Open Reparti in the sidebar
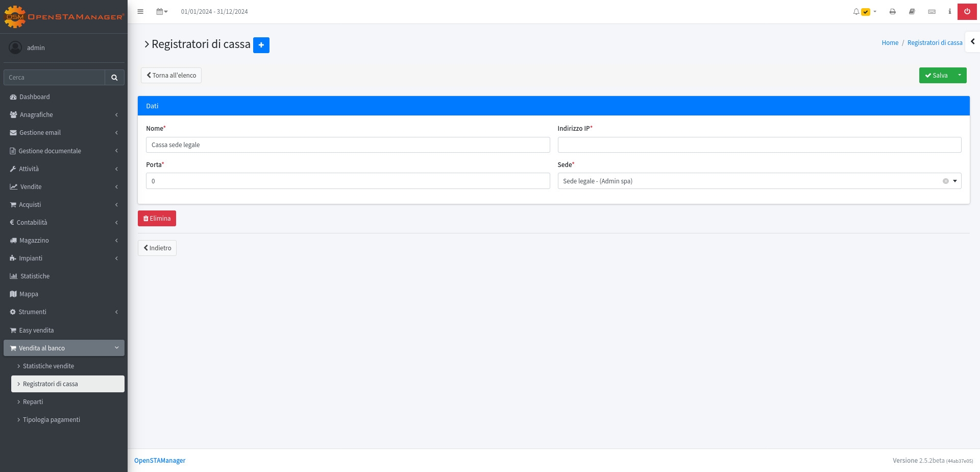This screenshot has height=472, width=980. (33, 402)
